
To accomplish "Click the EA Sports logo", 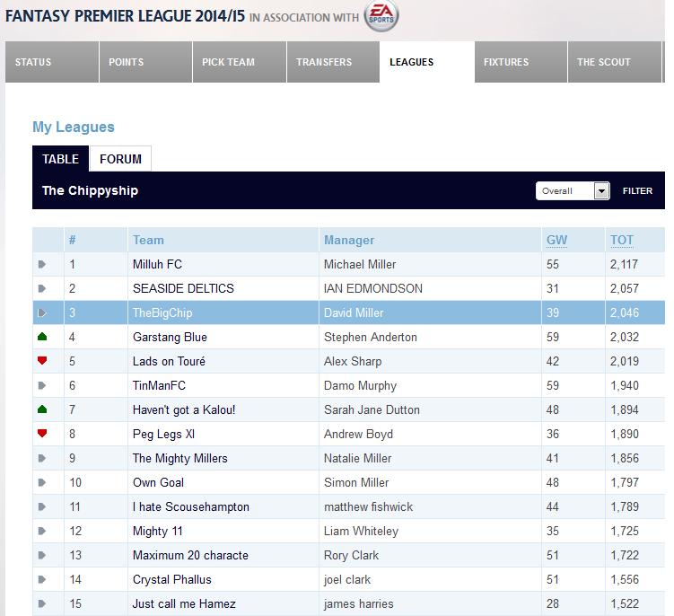I will tap(383, 17).
